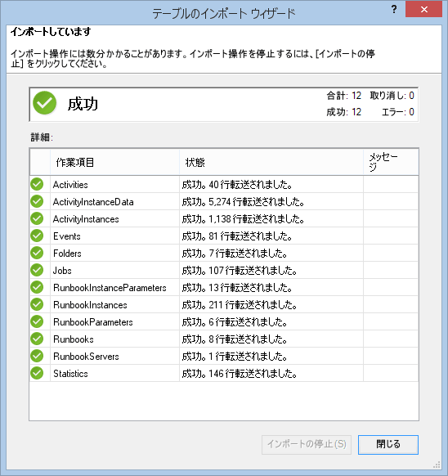Click the success icon for RunbookInstances row
The height and width of the screenshot is (476, 448).
point(37,304)
